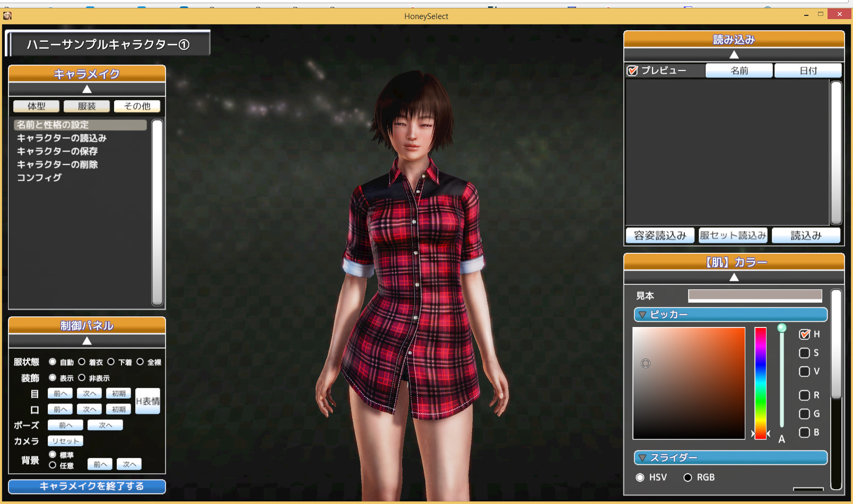The image size is (853, 504).
Task: Select キャラクターの読込み menu entry
Action: [62, 138]
